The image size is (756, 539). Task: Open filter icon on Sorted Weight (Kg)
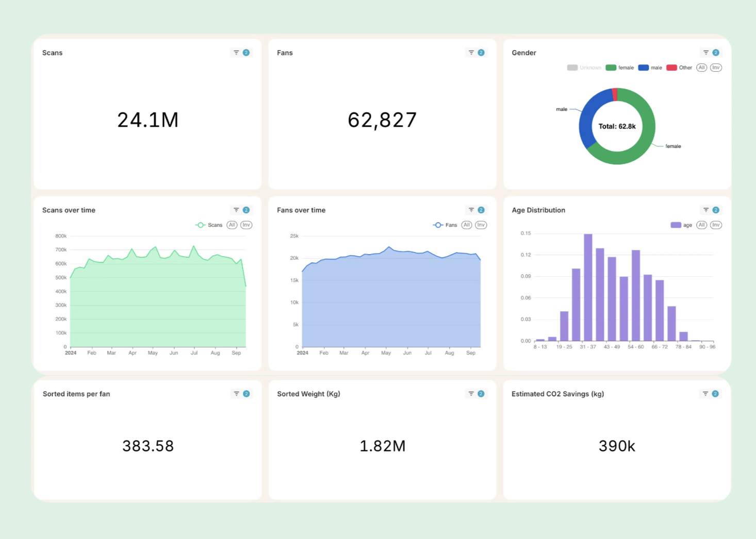point(471,394)
